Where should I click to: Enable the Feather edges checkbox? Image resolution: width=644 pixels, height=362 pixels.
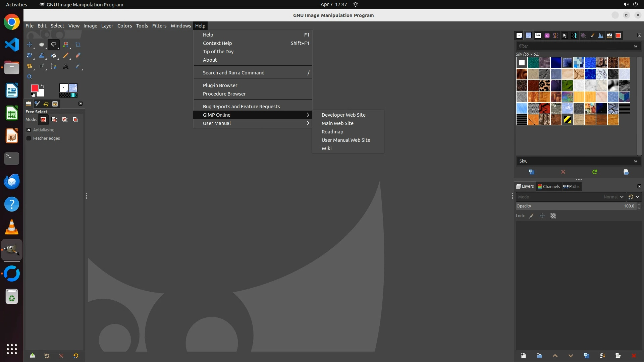click(29, 138)
